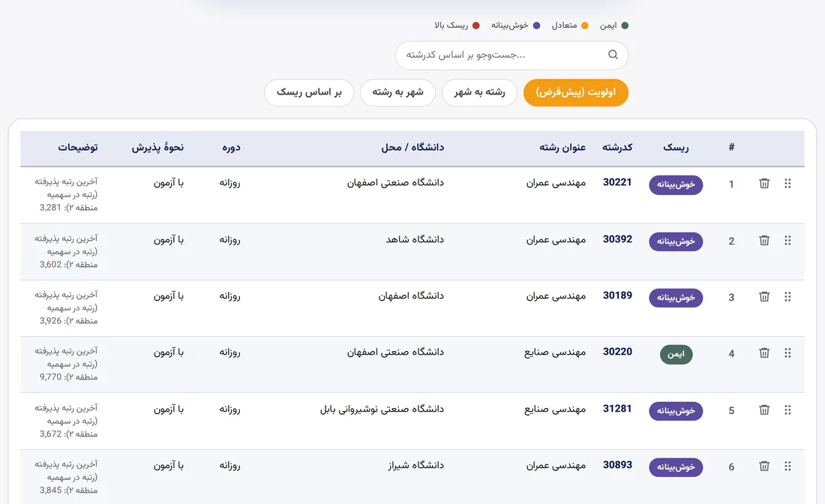The image size is (825, 504).
Task: Click green ایمن legend dot
Action: point(625,25)
